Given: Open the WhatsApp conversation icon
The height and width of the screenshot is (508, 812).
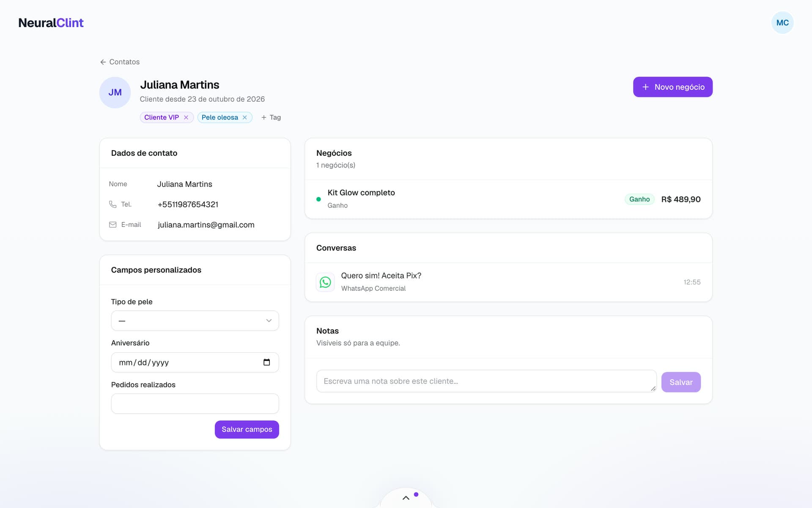Looking at the screenshot, I should pos(325,282).
